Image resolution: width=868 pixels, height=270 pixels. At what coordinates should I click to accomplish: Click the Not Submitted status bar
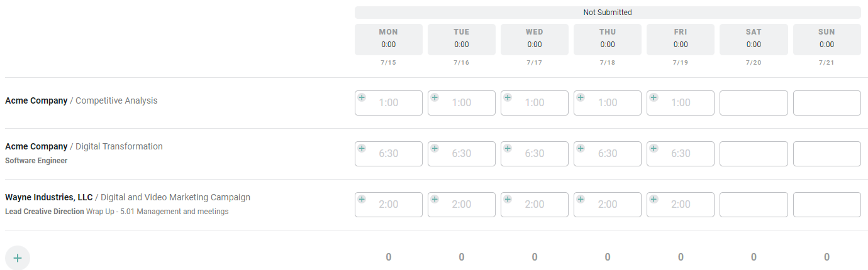coord(608,13)
